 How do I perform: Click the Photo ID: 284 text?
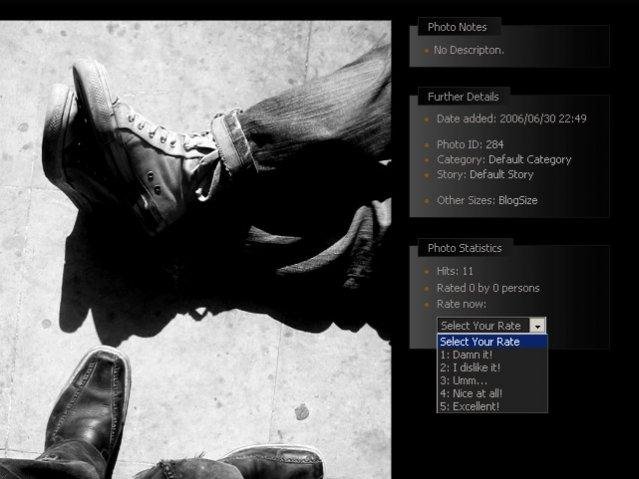pyautogui.click(x=470, y=144)
